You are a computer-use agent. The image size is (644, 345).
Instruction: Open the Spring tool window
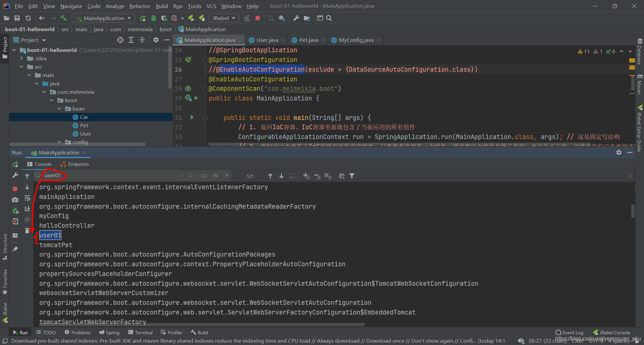click(109, 332)
